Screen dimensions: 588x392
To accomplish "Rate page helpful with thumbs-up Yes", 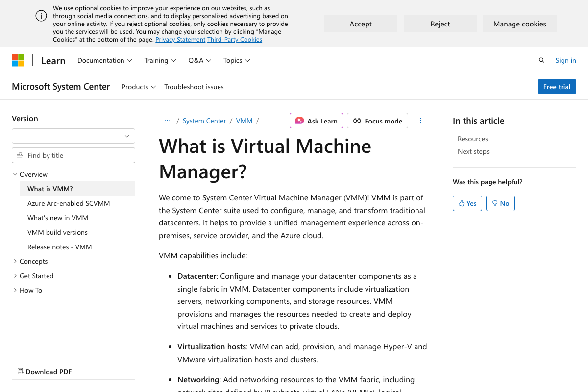I will coord(467,203).
